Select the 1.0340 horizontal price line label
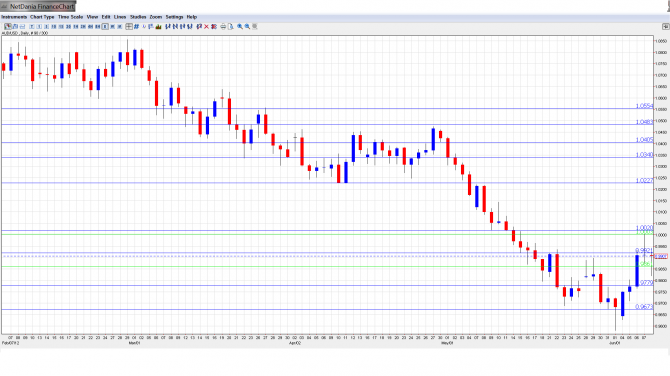 point(644,155)
